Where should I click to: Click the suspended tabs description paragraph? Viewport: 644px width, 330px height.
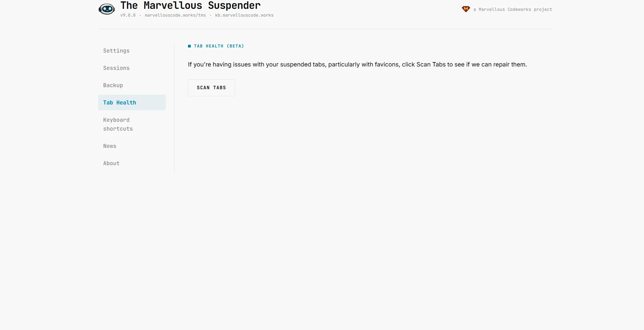point(357,64)
